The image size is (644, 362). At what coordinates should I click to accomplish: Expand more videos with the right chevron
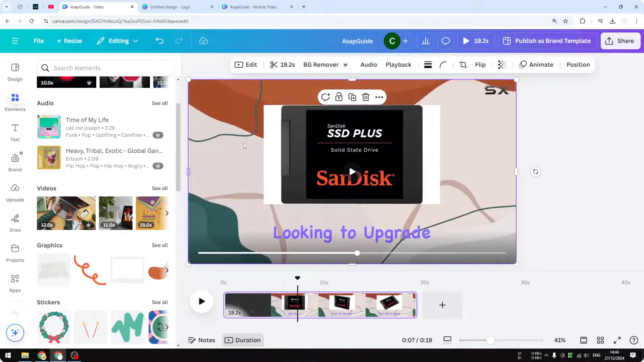(167, 213)
